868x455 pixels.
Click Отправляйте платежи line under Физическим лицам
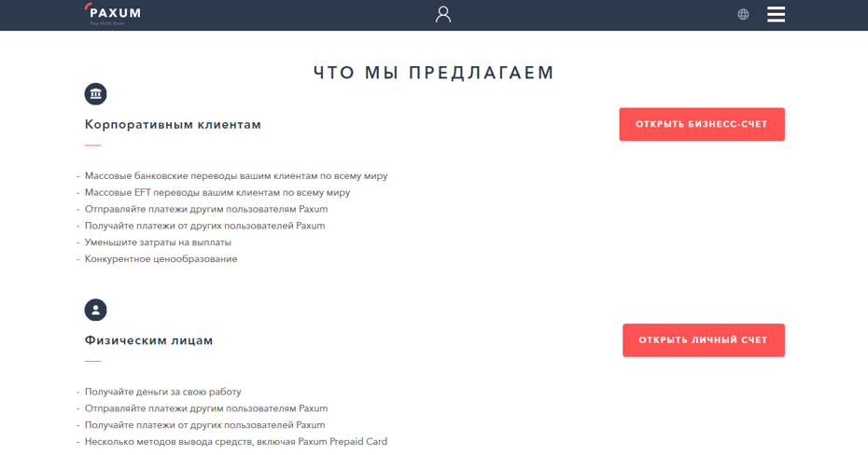(x=206, y=408)
